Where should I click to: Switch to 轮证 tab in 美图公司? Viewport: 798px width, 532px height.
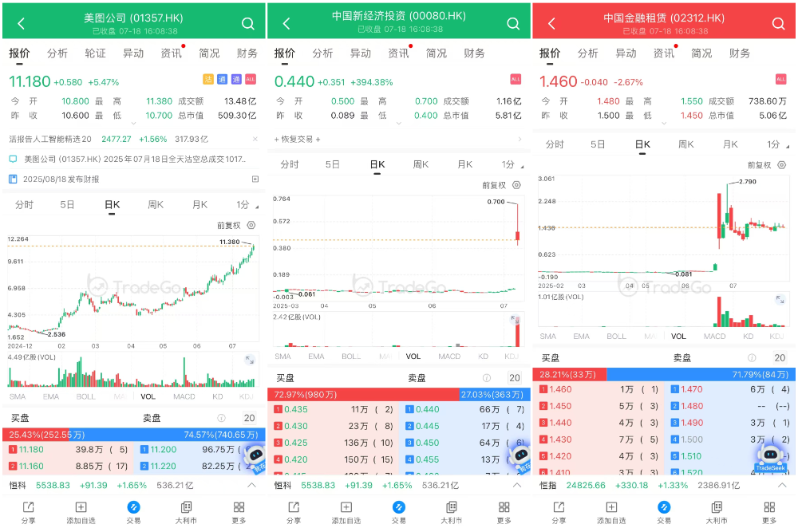95,53
